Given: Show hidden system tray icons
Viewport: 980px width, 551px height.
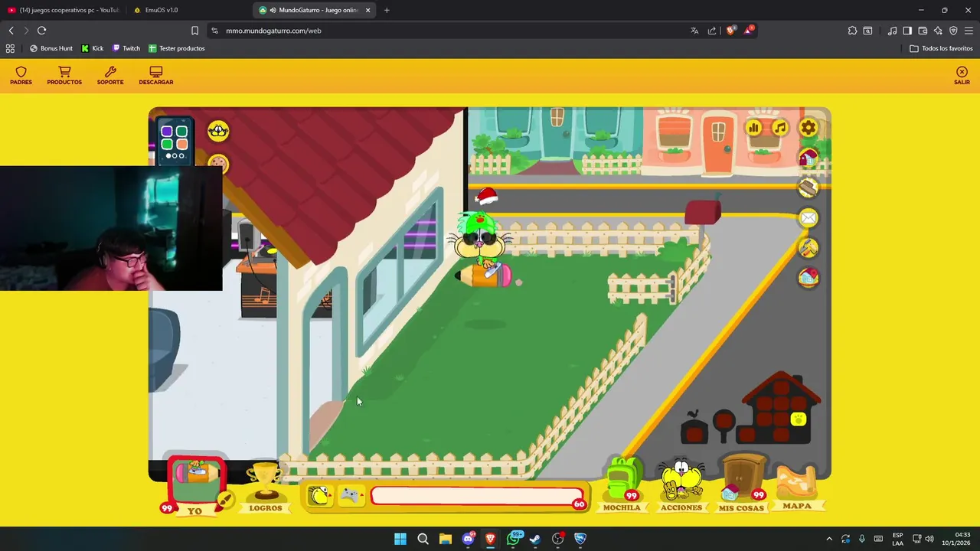Looking at the screenshot, I should [828, 539].
